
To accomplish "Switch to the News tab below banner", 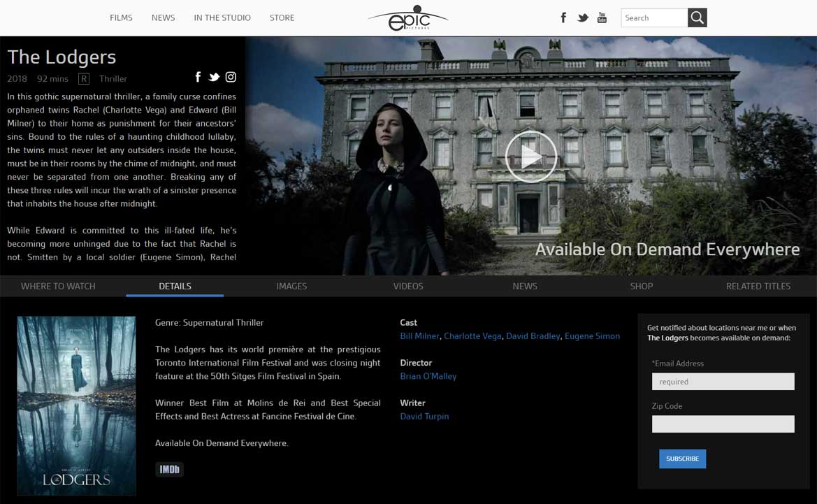I will pyautogui.click(x=525, y=286).
